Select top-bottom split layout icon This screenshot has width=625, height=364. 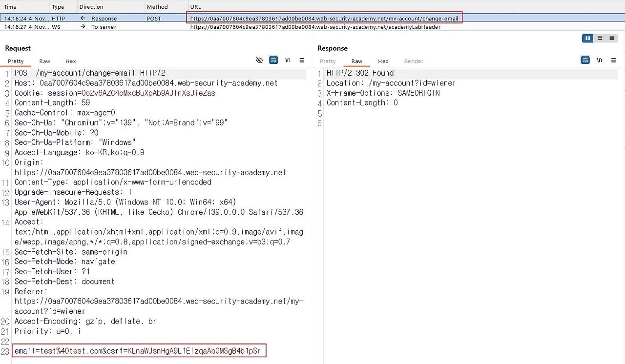coord(600,38)
